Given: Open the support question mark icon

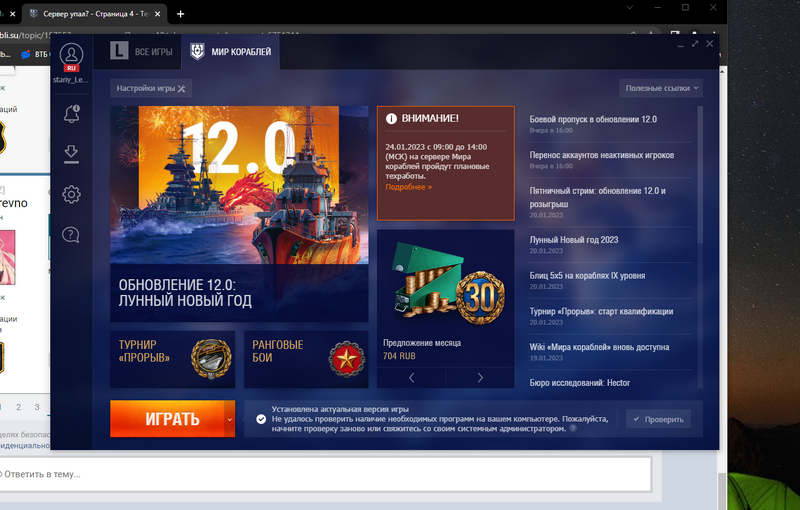Looking at the screenshot, I should [71, 235].
